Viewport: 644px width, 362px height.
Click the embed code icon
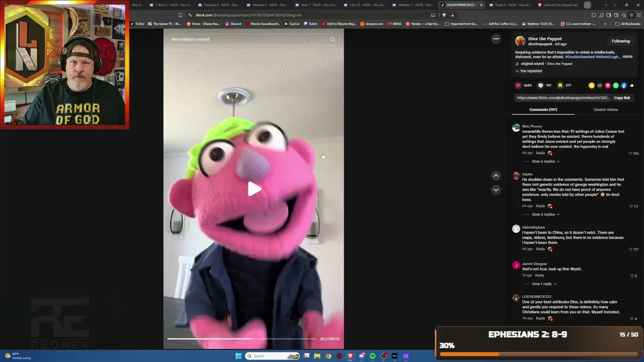coord(600,85)
